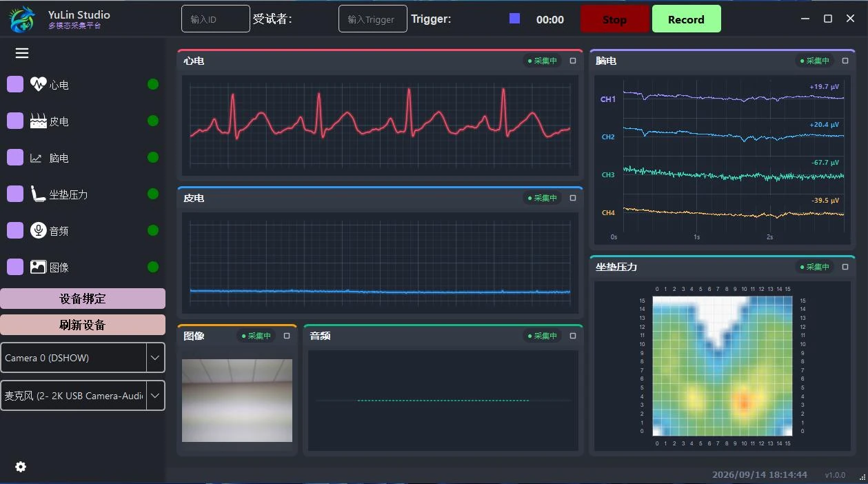
Task: Click the heart ECG icon beside 心电
Action: (39, 84)
